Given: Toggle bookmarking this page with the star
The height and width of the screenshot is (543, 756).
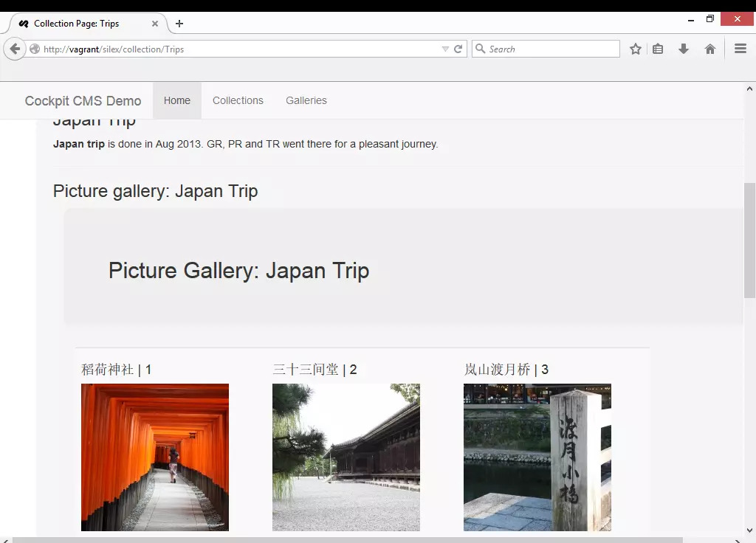Looking at the screenshot, I should [635, 49].
